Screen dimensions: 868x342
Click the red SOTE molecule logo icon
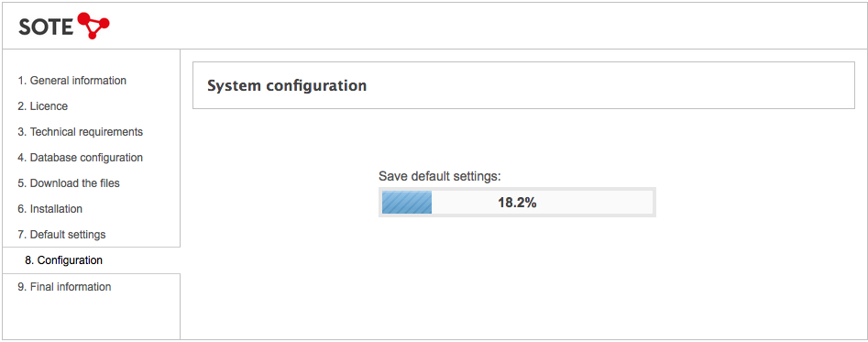[93, 26]
